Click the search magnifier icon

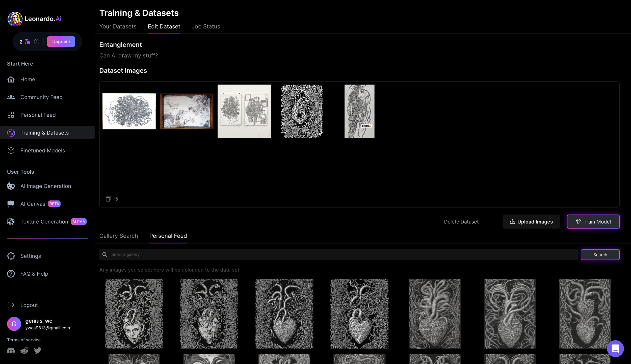click(x=105, y=255)
